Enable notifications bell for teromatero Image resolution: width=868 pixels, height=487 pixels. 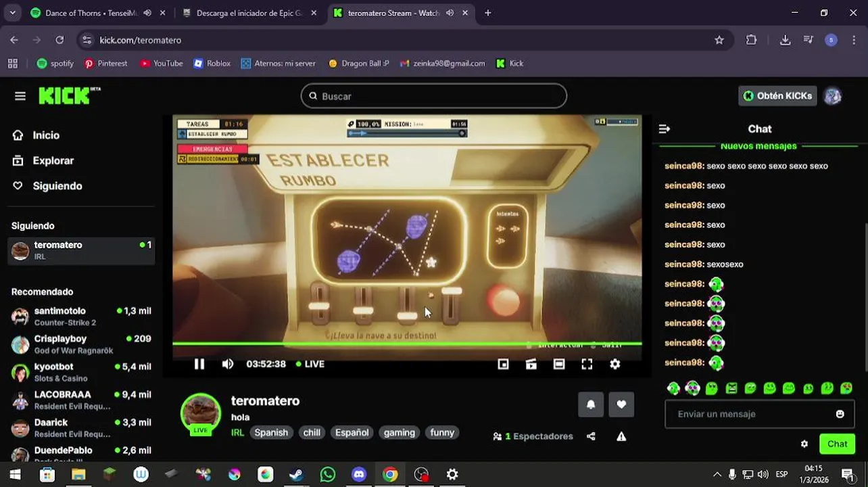point(591,404)
